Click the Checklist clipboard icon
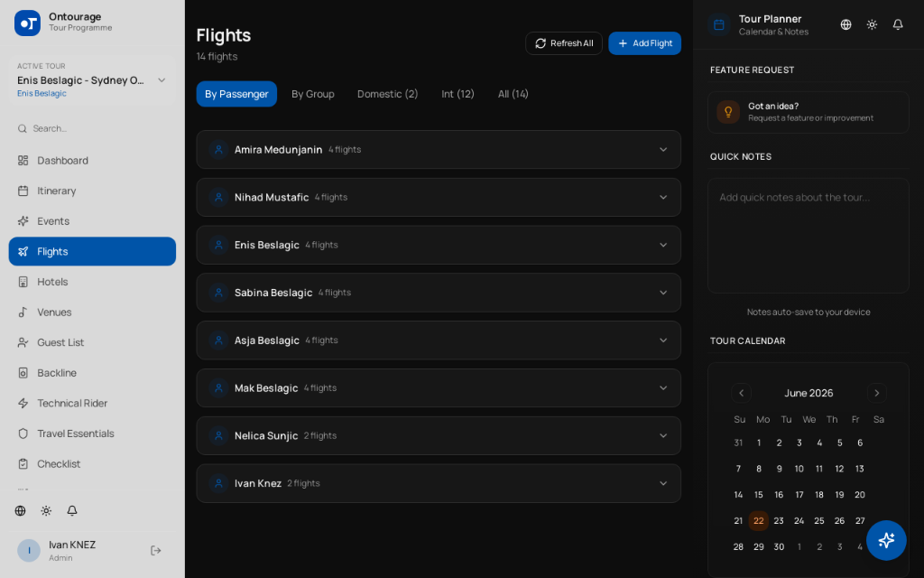The height and width of the screenshot is (578, 924). pos(23,464)
